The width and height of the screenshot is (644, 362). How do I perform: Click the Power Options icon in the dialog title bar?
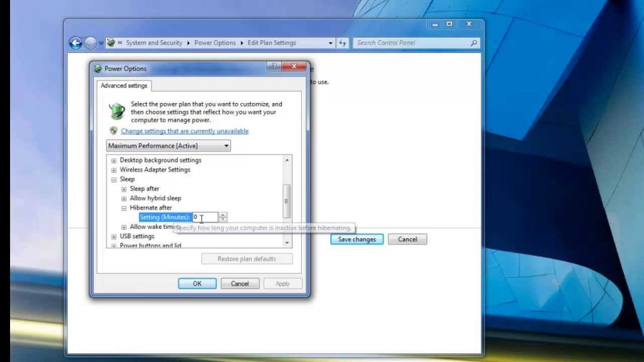[97, 68]
